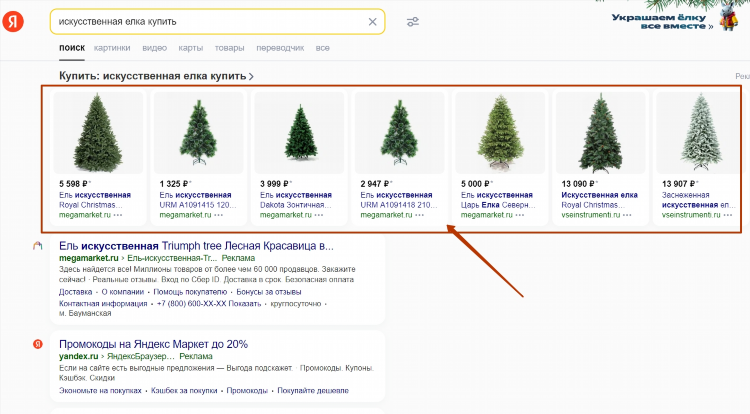
Task: Open the Доставка sitelink
Action: [x=76, y=292]
